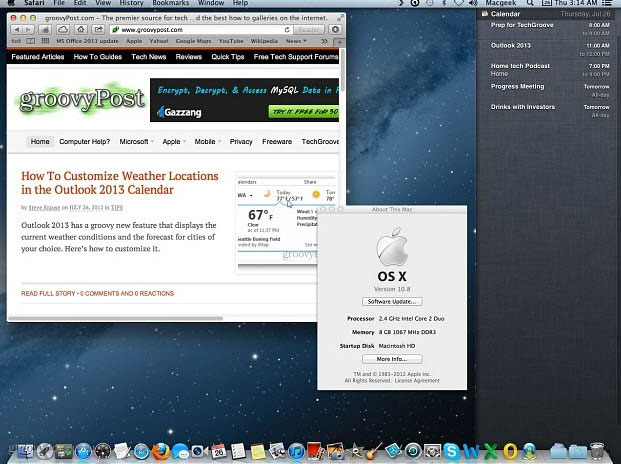The height and width of the screenshot is (464, 621).
Task: Click the Reader button in the address bar
Action: (x=309, y=30)
